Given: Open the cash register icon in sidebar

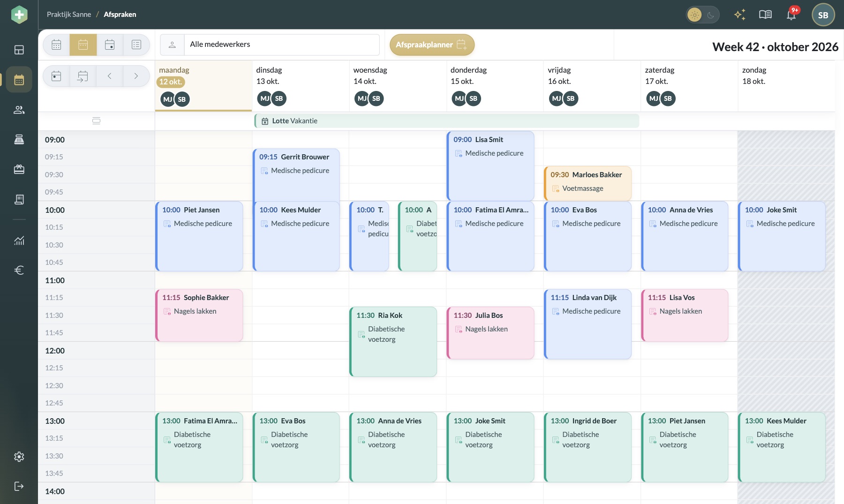Looking at the screenshot, I should [x=19, y=139].
